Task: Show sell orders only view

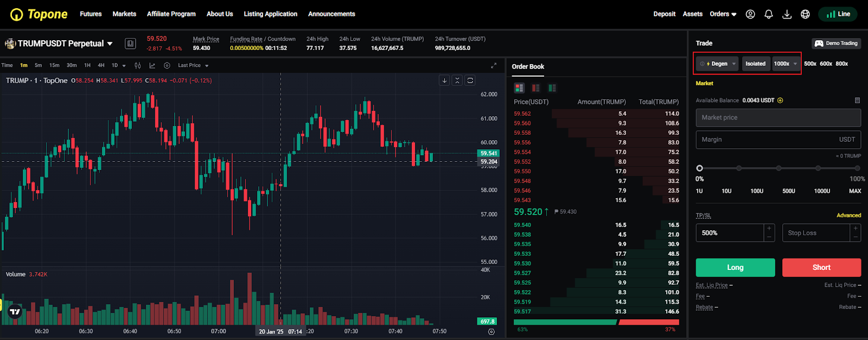Action: [x=536, y=88]
